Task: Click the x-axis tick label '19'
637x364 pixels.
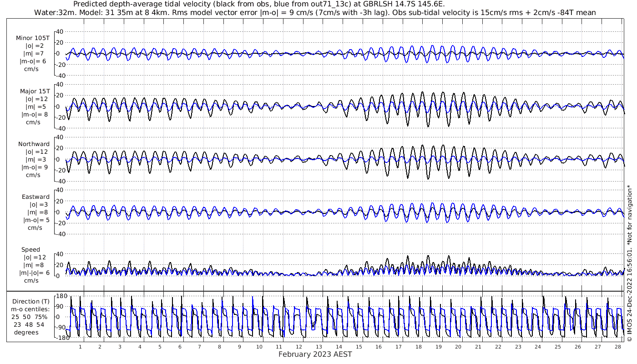Action: tap(439, 347)
